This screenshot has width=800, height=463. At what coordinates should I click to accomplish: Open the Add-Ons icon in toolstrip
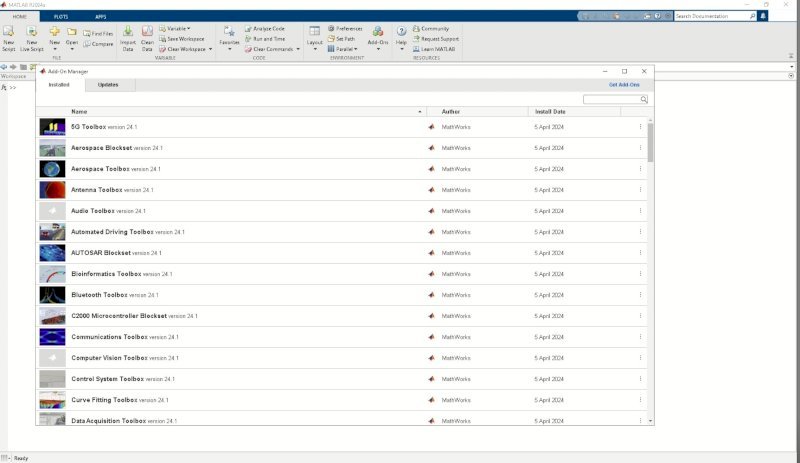pyautogui.click(x=378, y=32)
